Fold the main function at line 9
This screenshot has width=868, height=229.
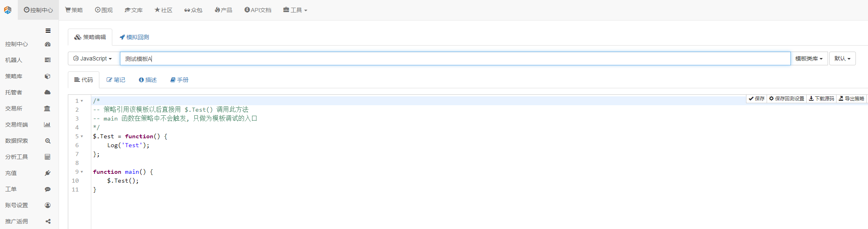(x=82, y=172)
